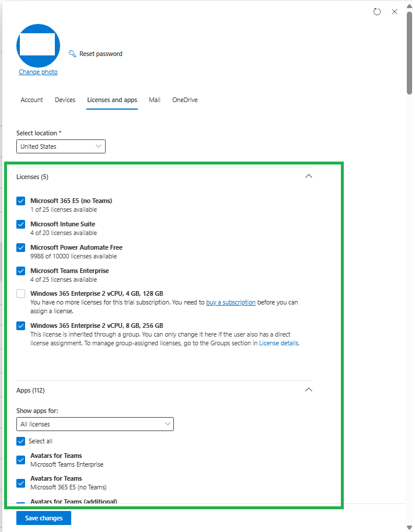Click the '4 of 20 licenses available' text
415x532 pixels.
coord(64,233)
